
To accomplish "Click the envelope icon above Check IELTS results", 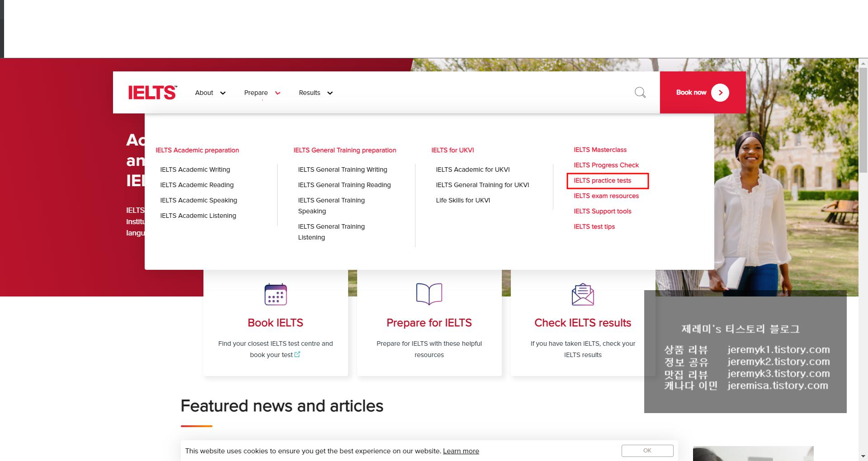I will pyautogui.click(x=583, y=294).
